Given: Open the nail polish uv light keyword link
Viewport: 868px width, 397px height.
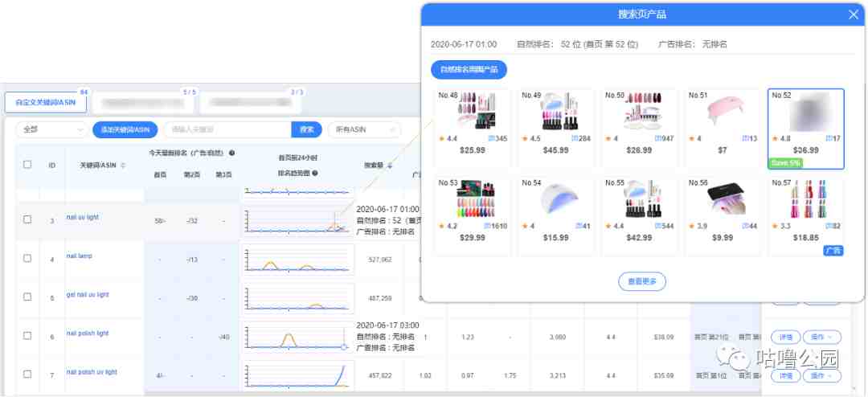Looking at the screenshot, I should click(92, 372).
